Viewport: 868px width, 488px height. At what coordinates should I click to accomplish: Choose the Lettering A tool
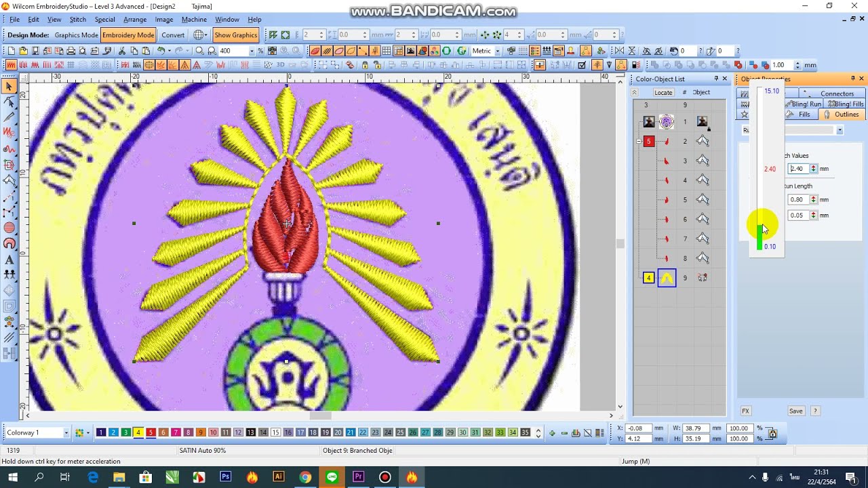(9, 260)
